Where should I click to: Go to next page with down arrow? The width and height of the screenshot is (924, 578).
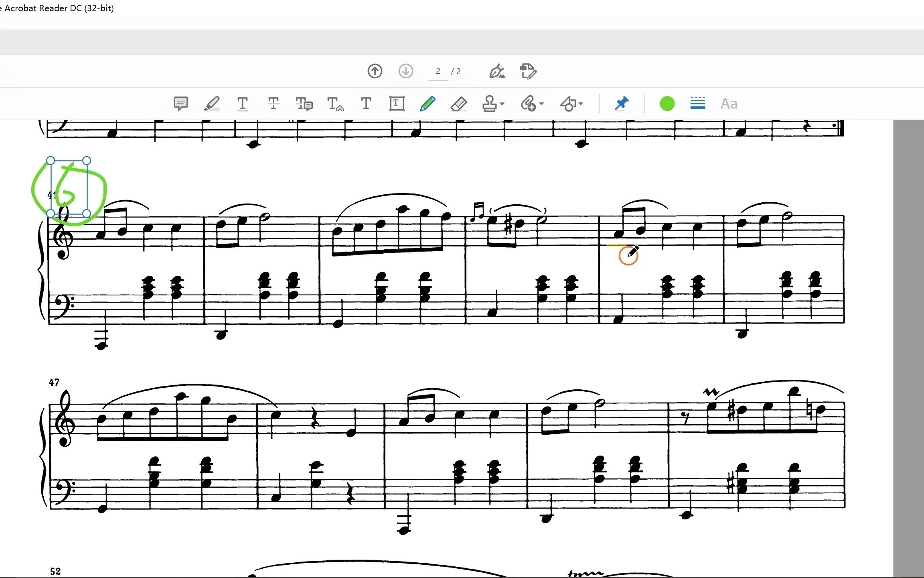coord(406,71)
